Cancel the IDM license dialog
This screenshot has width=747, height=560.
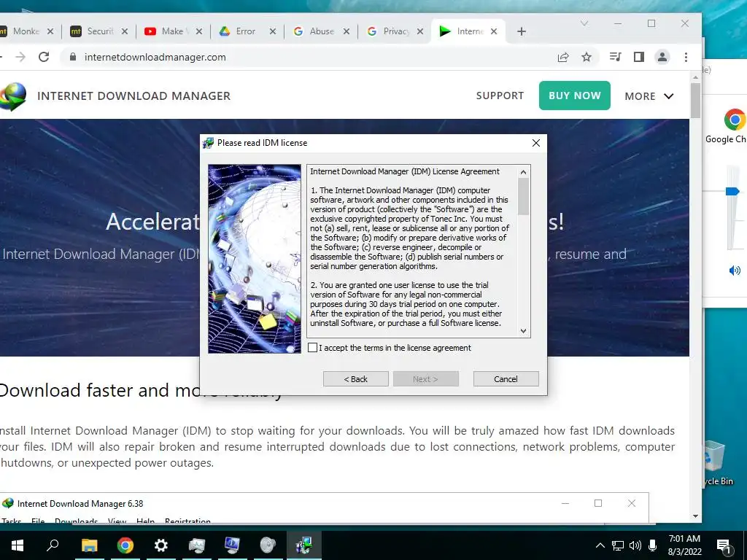point(506,379)
